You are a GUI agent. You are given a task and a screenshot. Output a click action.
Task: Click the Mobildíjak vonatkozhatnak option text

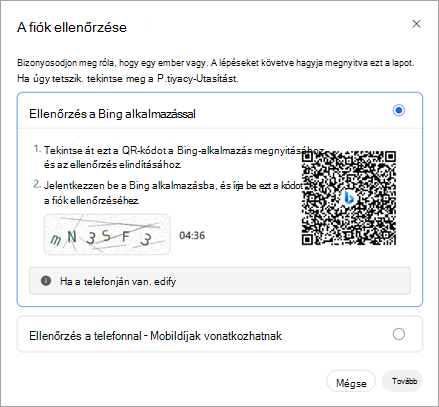[216, 336]
